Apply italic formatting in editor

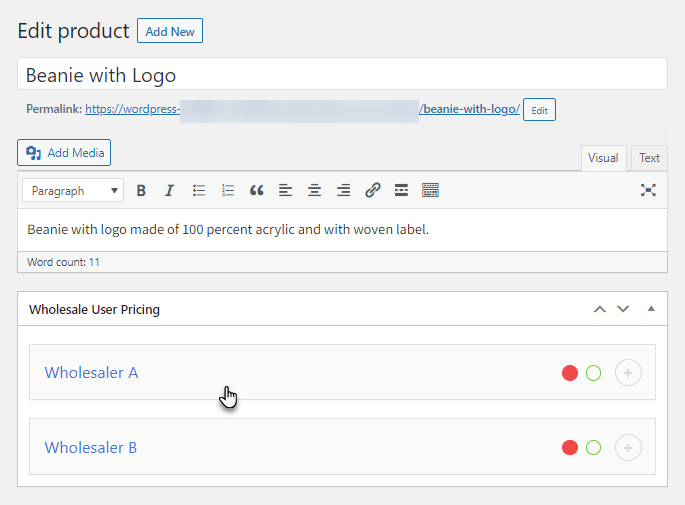click(169, 190)
